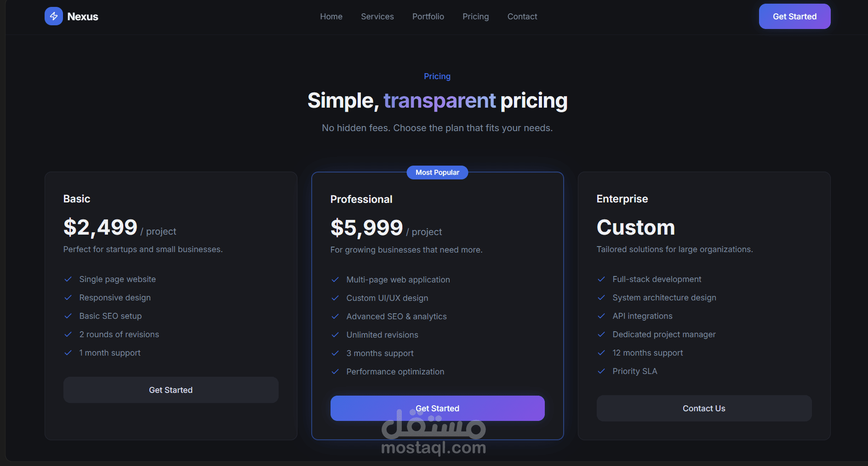Click checkmark icon next to Basic SEO setup
Image resolution: width=868 pixels, height=466 pixels.
pyautogui.click(x=68, y=316)
